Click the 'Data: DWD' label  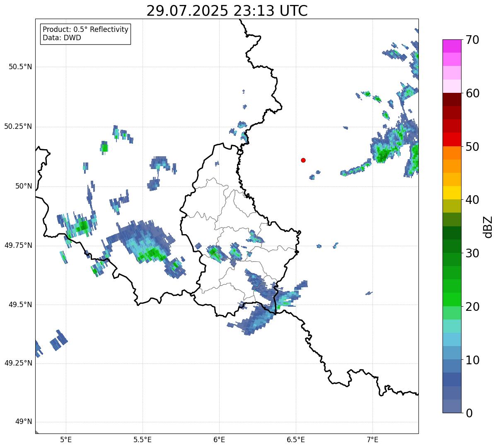(x=62, y=38)
